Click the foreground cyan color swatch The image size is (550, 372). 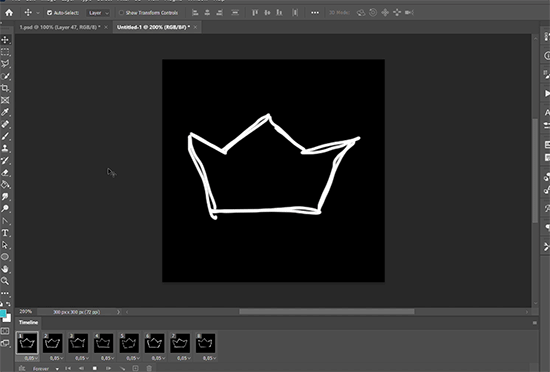(x=2, y=313)
